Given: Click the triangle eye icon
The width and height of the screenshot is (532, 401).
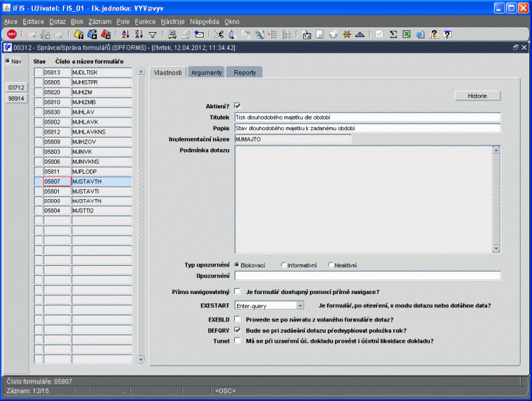Looking at the screenshot, I should click(x=360, y=34).
